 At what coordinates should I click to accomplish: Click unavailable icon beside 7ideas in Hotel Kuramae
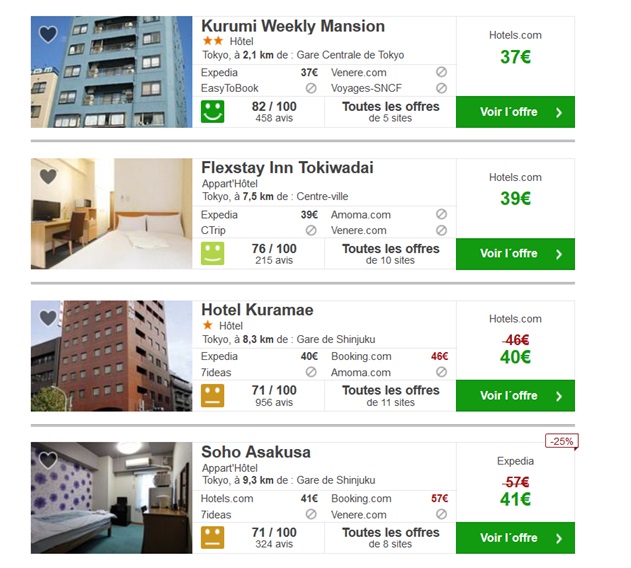tap(311, 372)
